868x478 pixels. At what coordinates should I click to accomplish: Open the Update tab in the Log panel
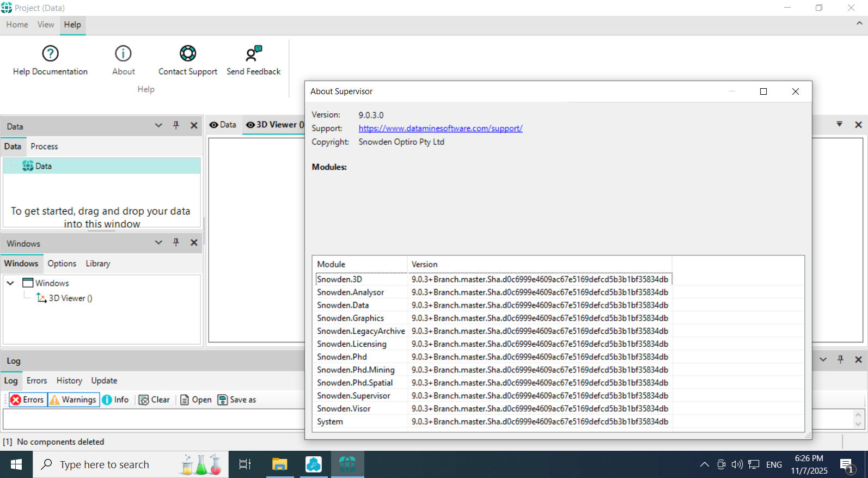pyautogui.click(x=104, y=381)
